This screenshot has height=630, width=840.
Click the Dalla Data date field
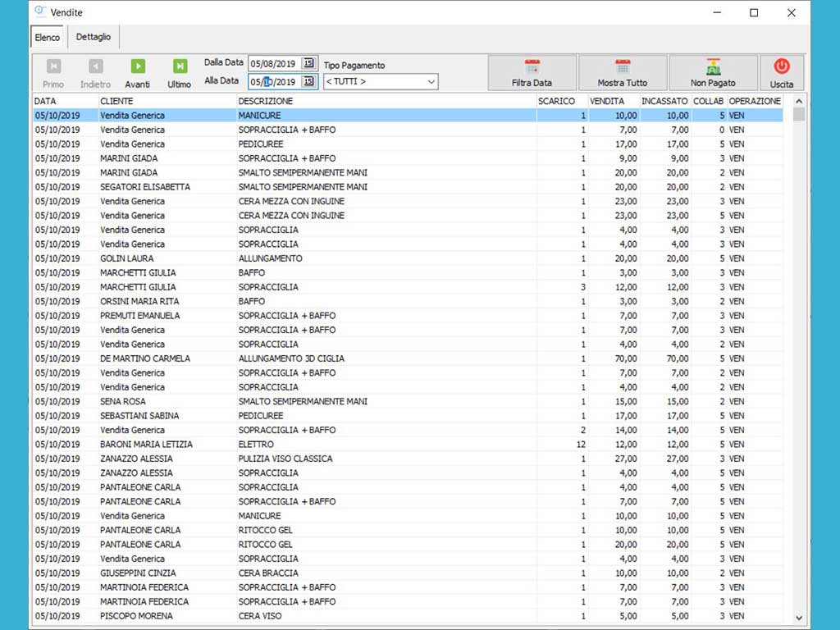pos(274,63)
